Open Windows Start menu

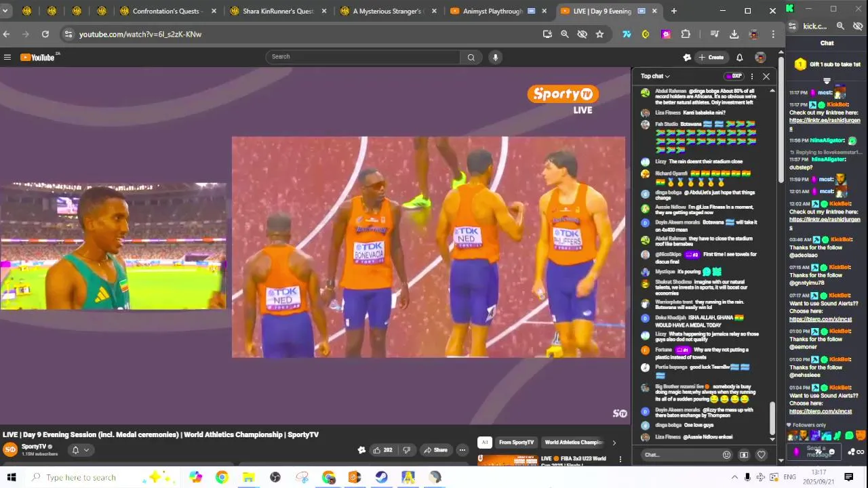click(x=11, y=477)
